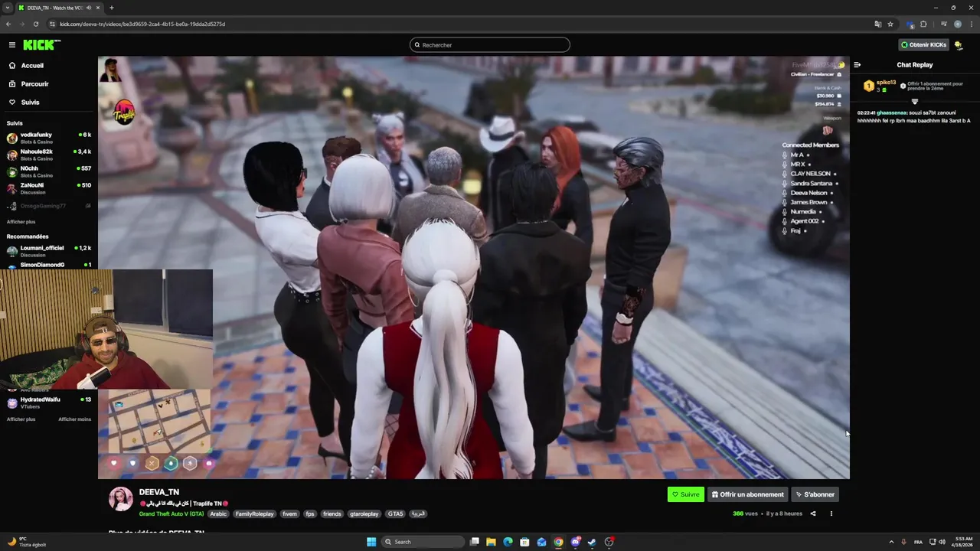Click the Rechercher search field
Screen dimensions: 980x551
click(x=490, y=45)
